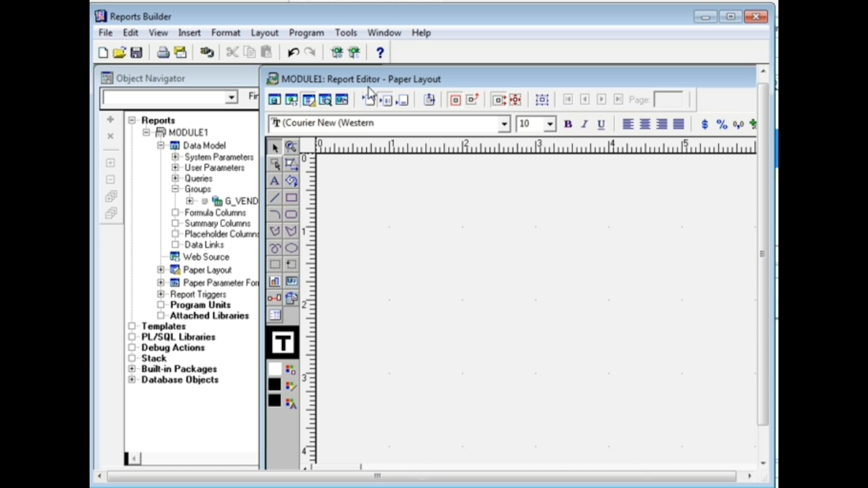Open the font size dropdown
This screenshot has height=488, width=868.
pos(550,124)
